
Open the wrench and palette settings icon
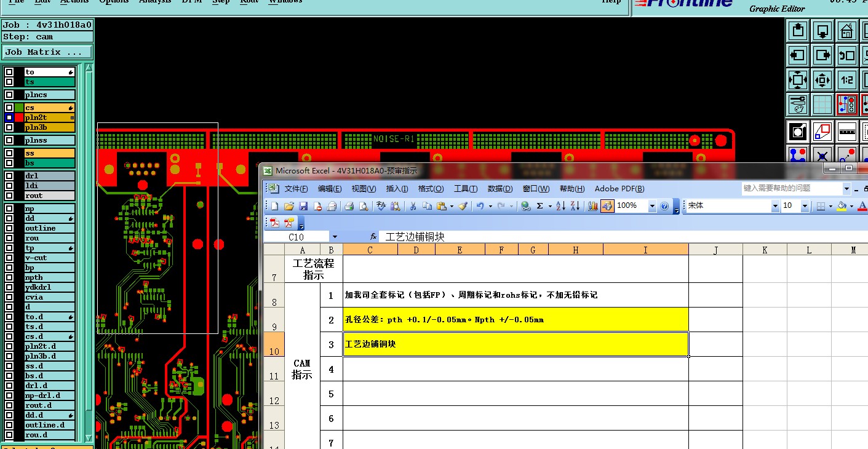click(798, 105)
